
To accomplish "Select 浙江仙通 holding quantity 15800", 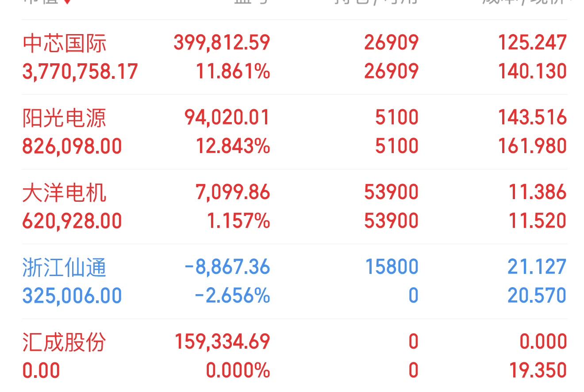I will point(392,267).
